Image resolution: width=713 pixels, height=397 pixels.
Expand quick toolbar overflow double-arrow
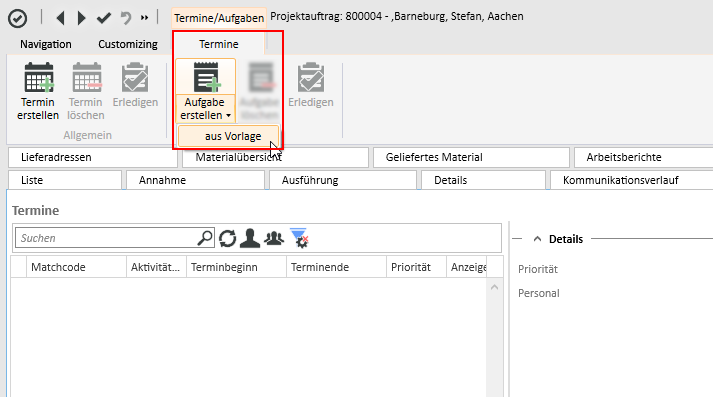point(144,18)
